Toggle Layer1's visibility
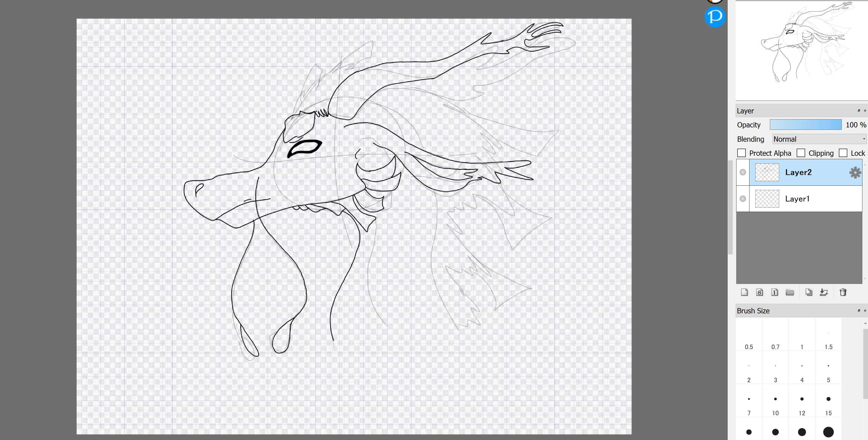The width and height of the screenshot is (868, 440). 743,199
